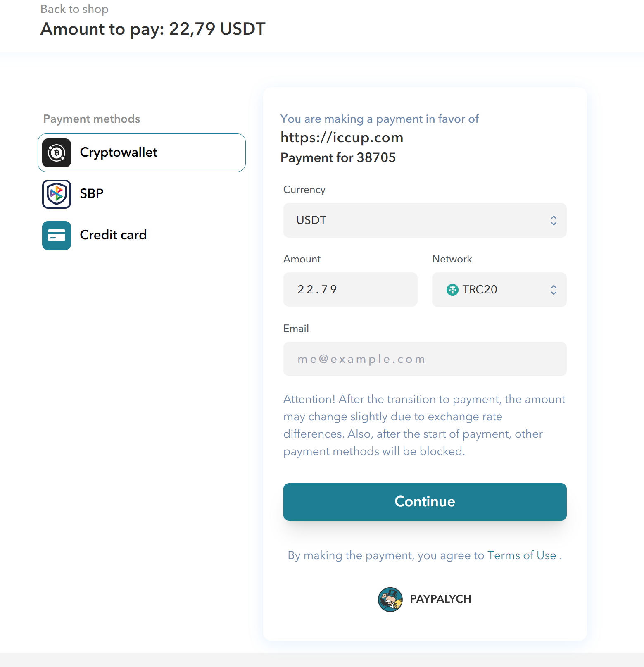This screenshot has width=644, height=667.
Task: Click the Amount field showing 22.79
Action: [x=350, y=290]
